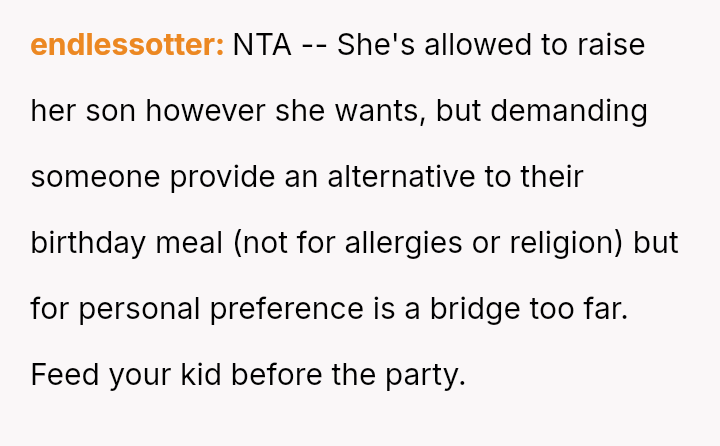Screen dimensions: 720x446
Task: Click the word "their"
Action: click(551, 178)
